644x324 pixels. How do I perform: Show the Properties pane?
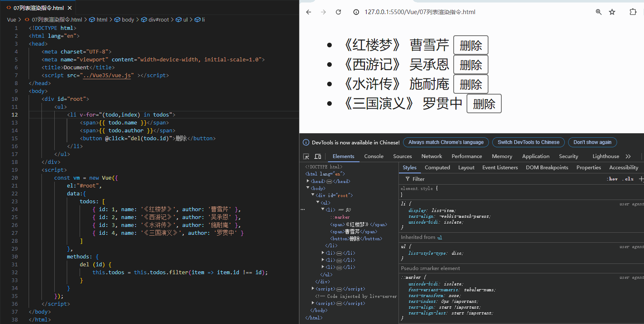pyautogui.click(x=588, y=168)
